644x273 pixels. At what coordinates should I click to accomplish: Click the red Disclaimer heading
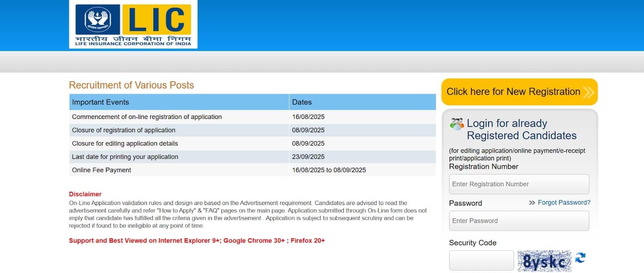[85, 194]
